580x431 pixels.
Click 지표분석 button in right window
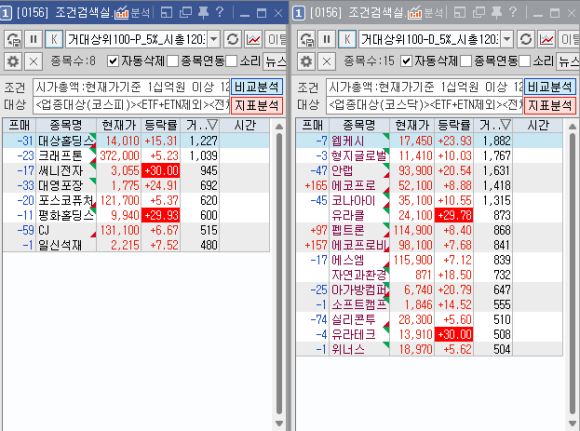550,105
